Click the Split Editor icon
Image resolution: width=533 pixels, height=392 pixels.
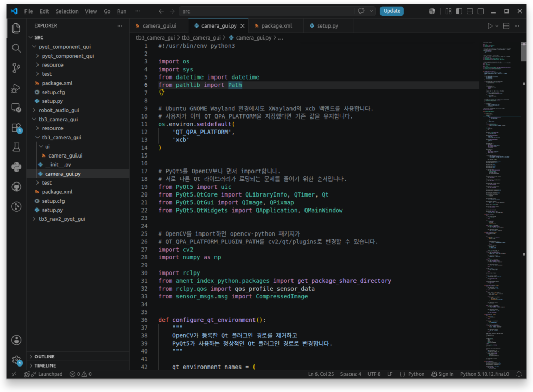506,26
